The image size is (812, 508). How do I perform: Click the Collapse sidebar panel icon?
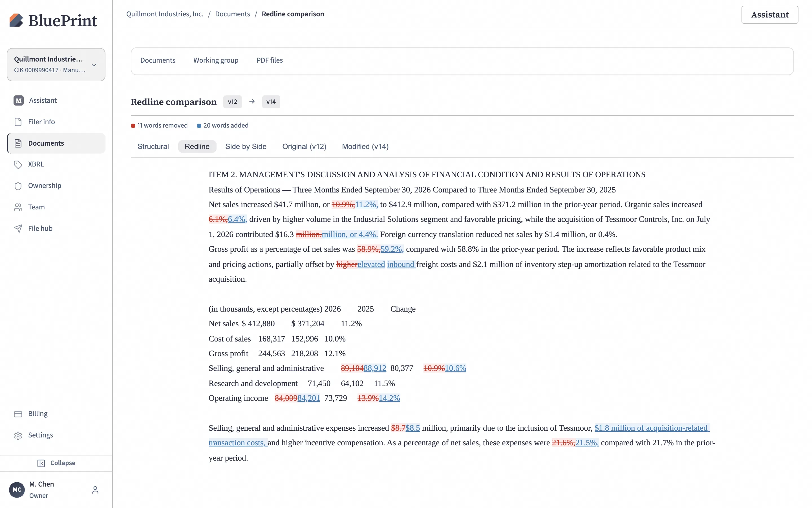point(41,463)
